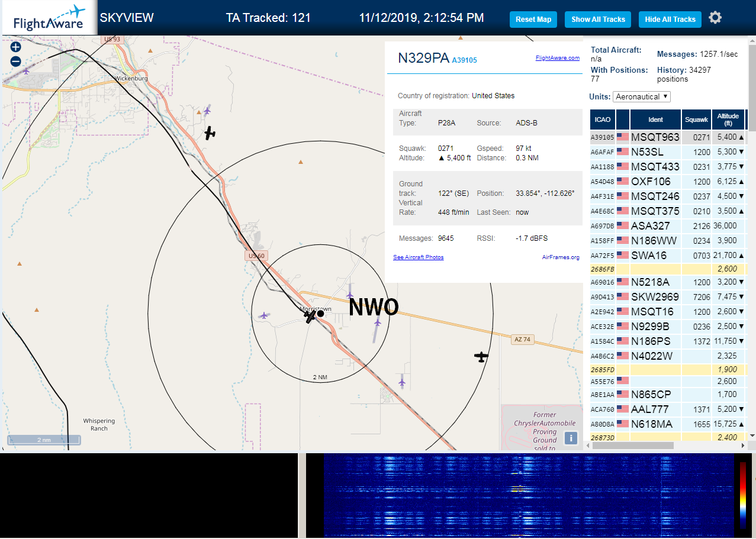Select the N53SL aircraft row
This screenshot has height=539, width=756.
(x=668, y=152)
